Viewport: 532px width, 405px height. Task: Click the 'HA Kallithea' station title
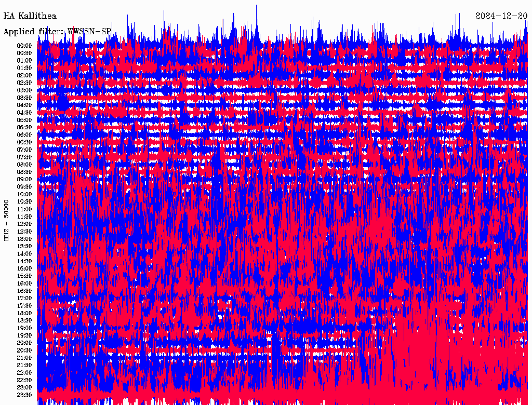pos(30,16)
